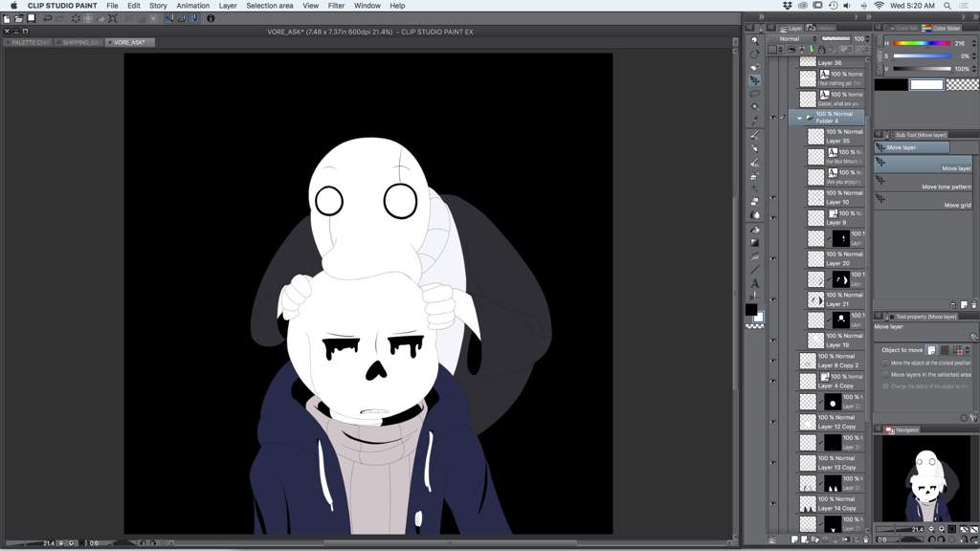The image size is (980, 551).
Task: Select the Eraser tool
Action: tap(755, 202)
